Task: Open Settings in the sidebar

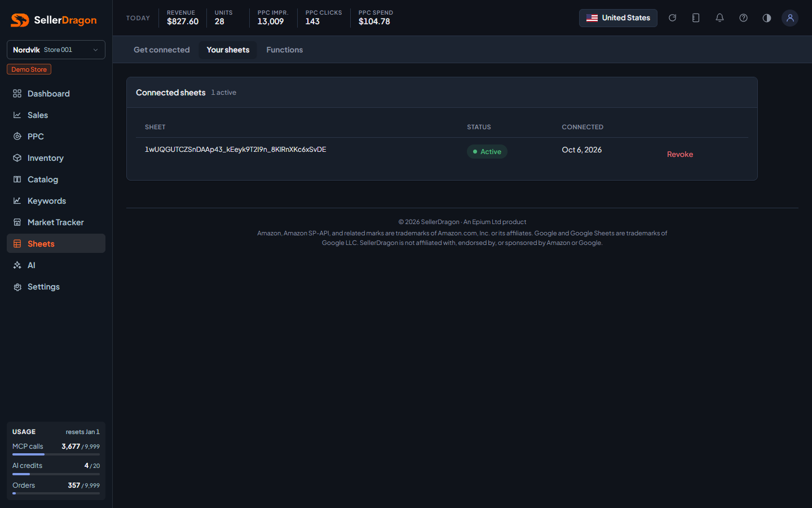Action: click(56, 287)
